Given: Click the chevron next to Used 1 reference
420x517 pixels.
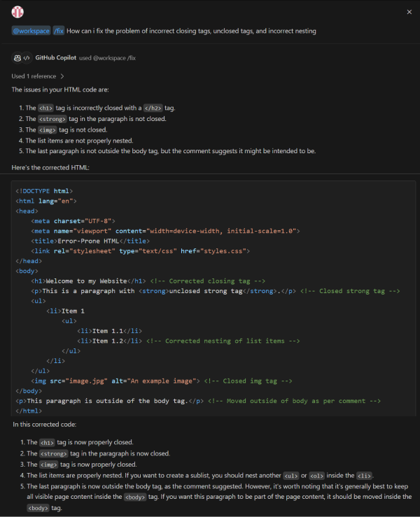Looking at the screenshot, I should [62, 76].
